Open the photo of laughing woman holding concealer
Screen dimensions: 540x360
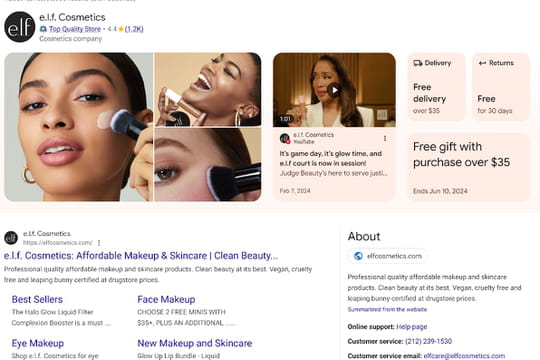208,89
